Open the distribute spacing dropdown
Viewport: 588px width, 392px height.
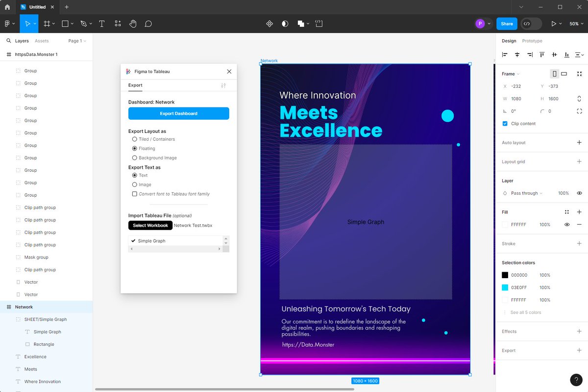point(580,55)
